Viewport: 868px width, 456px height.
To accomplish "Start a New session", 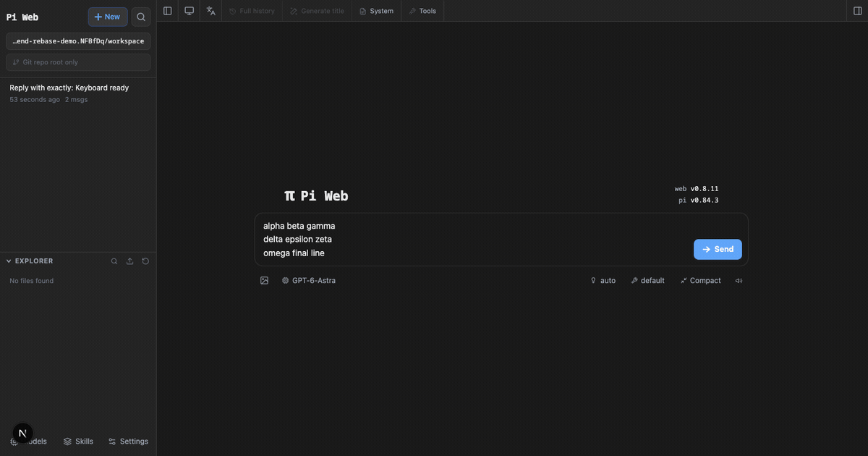I will tap(108, 17).
